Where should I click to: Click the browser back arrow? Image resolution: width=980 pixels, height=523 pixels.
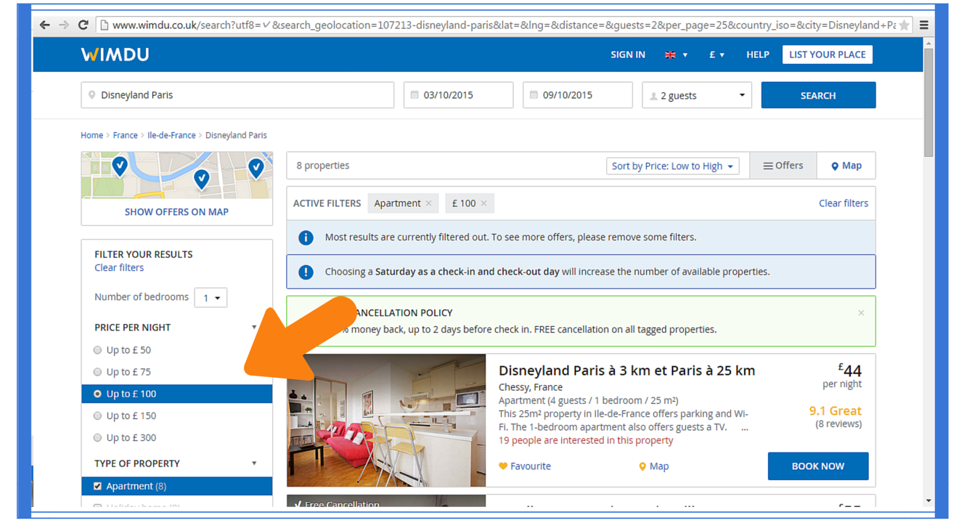(x=45, y=25)
